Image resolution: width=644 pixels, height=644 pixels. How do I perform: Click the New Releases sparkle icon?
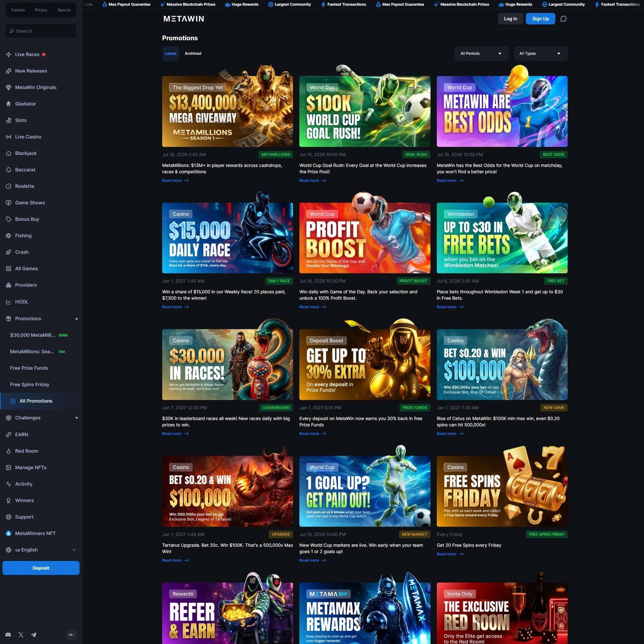(8, 71)
